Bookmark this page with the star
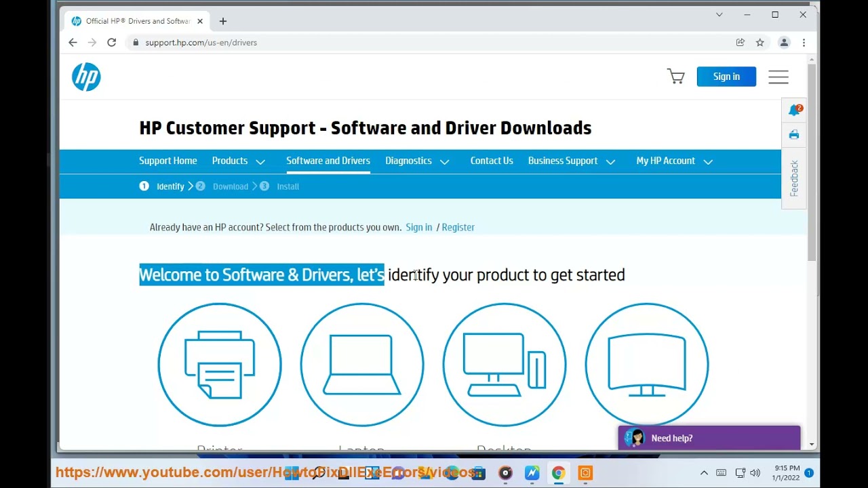868x488 pixels. [x=760, y=42]
